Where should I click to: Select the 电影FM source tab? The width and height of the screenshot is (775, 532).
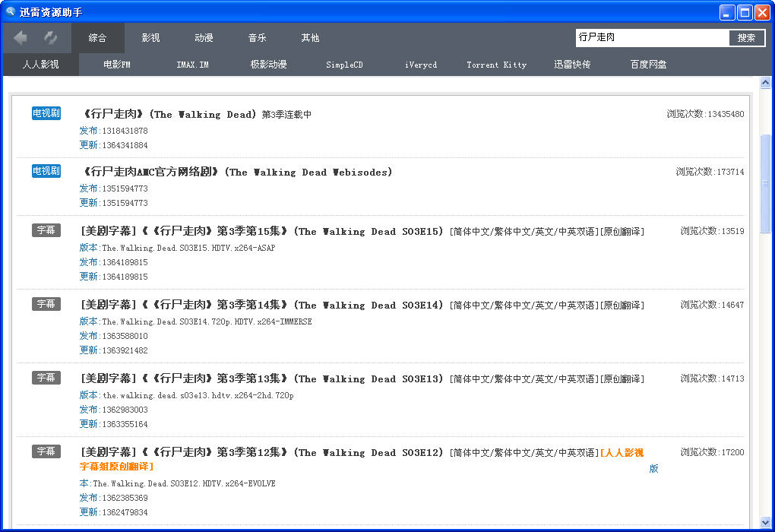(x=117, y=65)
